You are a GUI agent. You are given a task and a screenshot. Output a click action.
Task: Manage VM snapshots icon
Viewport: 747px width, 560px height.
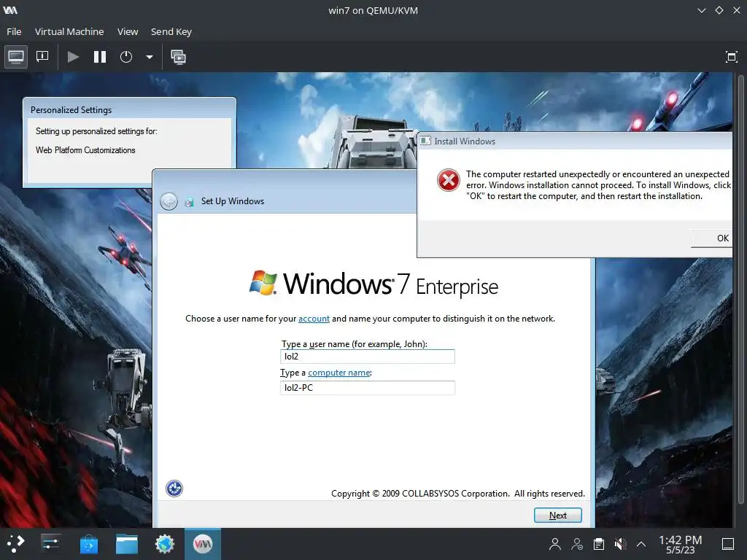pos(178,57)
